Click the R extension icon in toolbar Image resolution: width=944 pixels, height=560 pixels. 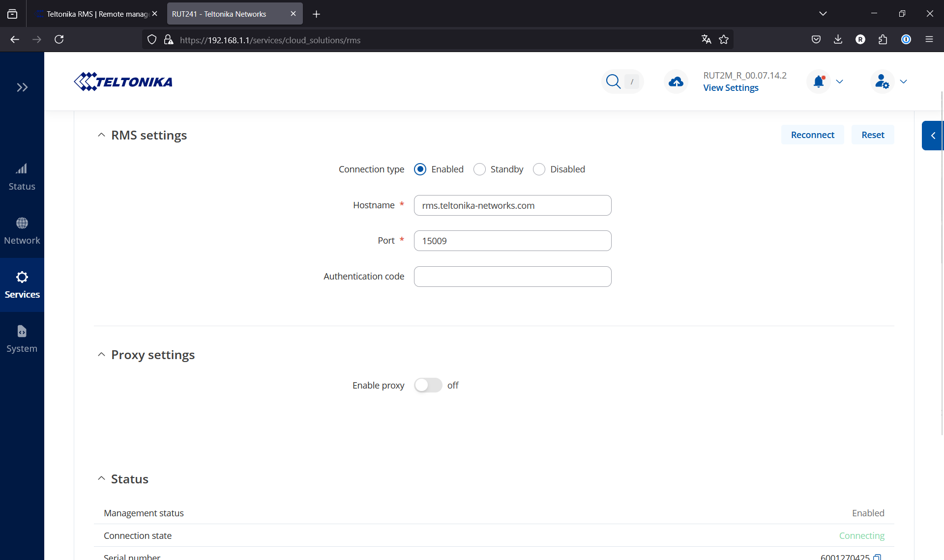[860, 39]
